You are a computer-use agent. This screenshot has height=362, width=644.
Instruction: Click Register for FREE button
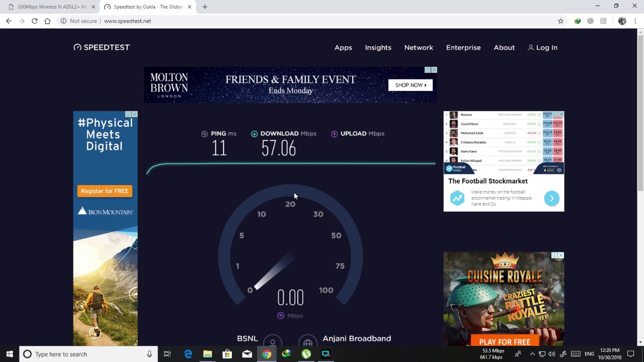[x=105, y=191]
